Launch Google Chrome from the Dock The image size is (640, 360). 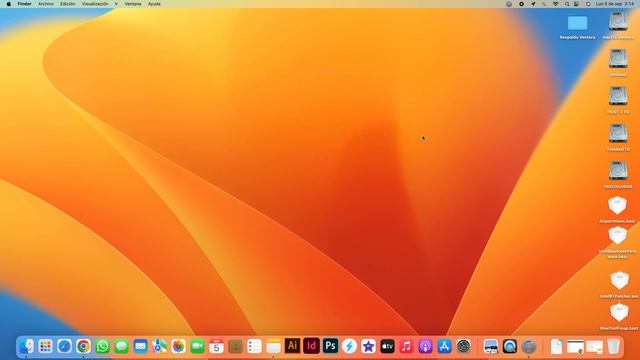pyautogui.click(x=83, y=346)
